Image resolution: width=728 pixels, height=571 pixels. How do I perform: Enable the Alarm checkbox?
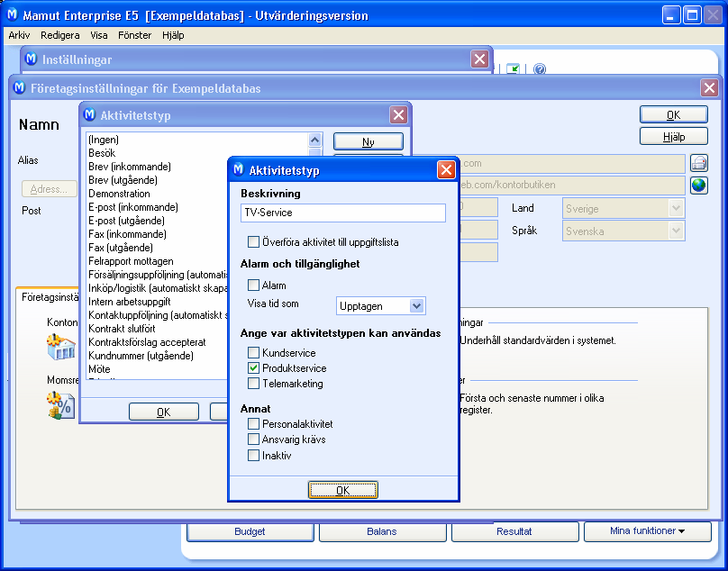click(253, 285)
